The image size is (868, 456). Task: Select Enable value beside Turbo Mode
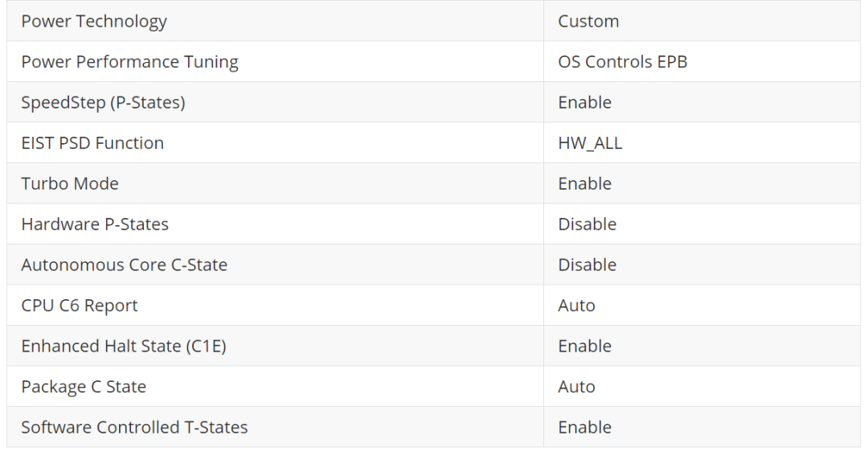(584, 183)
